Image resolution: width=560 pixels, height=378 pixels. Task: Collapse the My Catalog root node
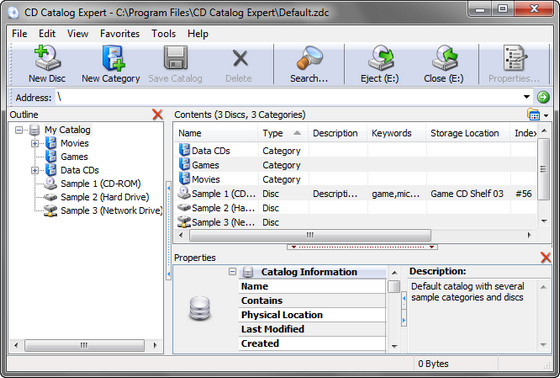[19, 130]
